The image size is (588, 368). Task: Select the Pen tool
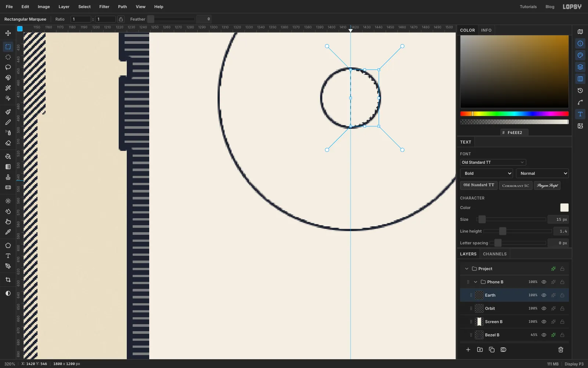pyautogui.click(x=8, y=266)
